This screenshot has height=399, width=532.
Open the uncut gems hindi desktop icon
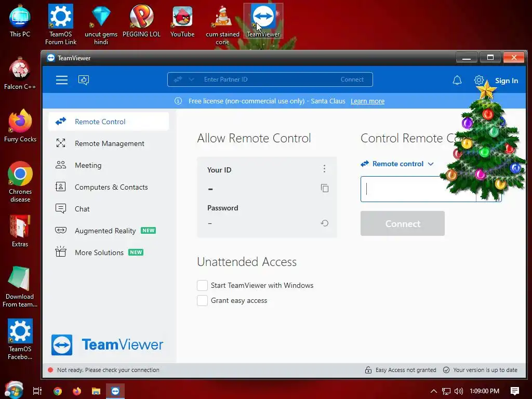[101, 25]
